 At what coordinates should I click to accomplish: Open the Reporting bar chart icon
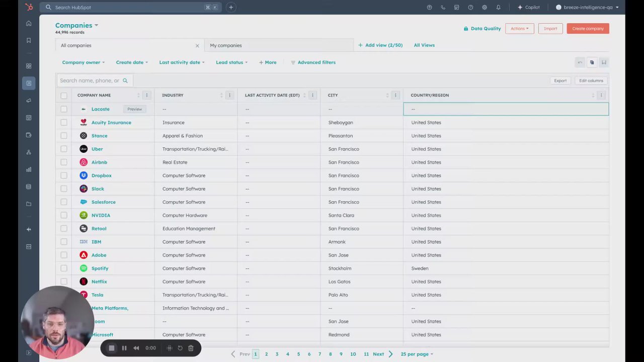coord(29,169)
